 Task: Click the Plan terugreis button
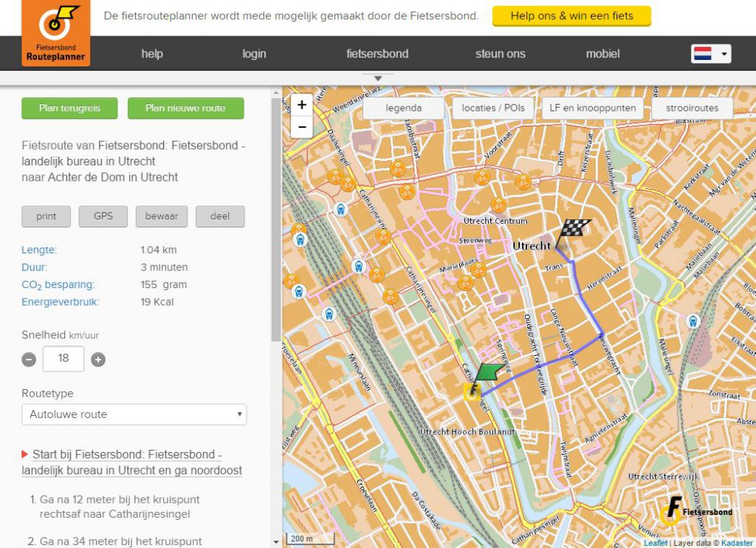click(x=69, y=108)
